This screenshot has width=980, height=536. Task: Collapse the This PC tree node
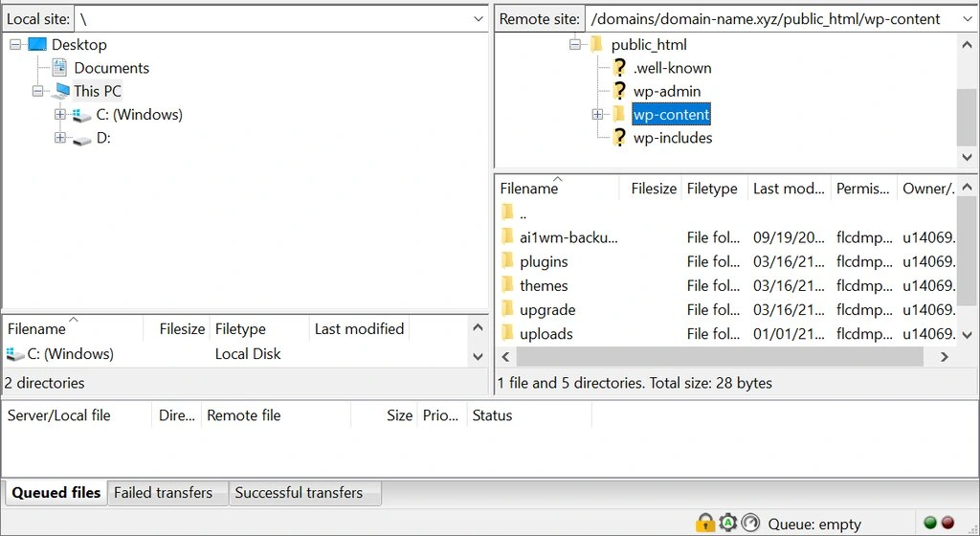[x=38, y=91]
